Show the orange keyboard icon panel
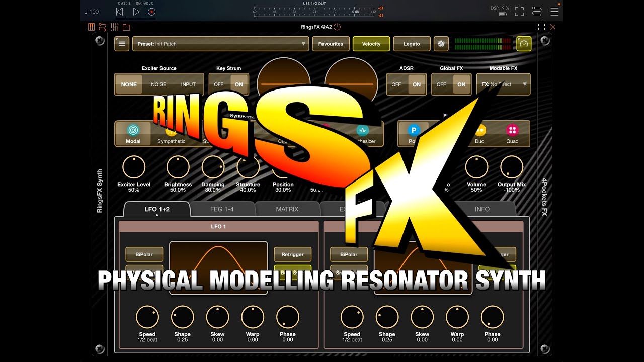644x362 pixels. point(91,27)
